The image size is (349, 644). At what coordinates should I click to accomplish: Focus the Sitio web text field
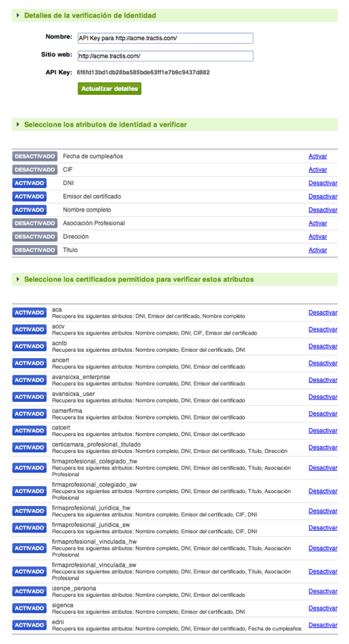coord(165,56)
